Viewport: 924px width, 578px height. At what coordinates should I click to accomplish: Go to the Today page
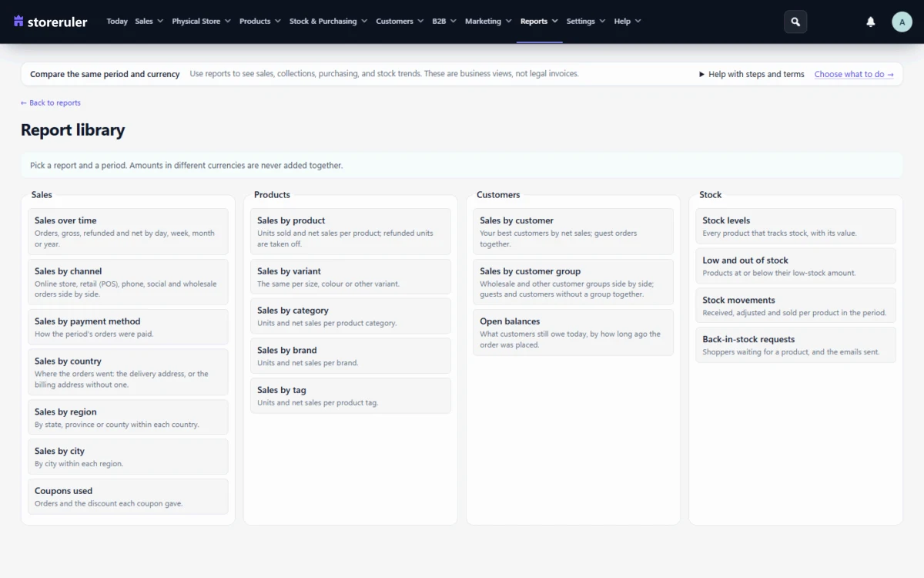pos(117,22)
